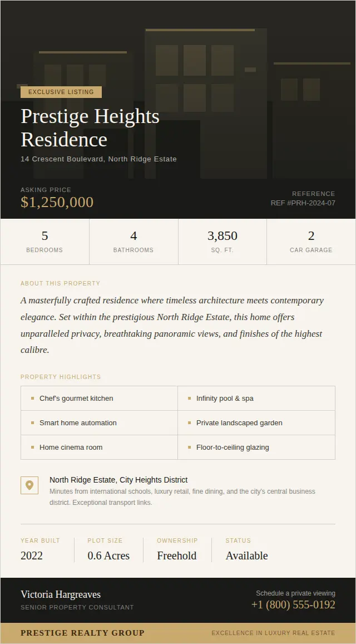Call the +1 (800) 555-0192 phone number
The height and width of the screenshot is (644, 356).
click(293, 604)
